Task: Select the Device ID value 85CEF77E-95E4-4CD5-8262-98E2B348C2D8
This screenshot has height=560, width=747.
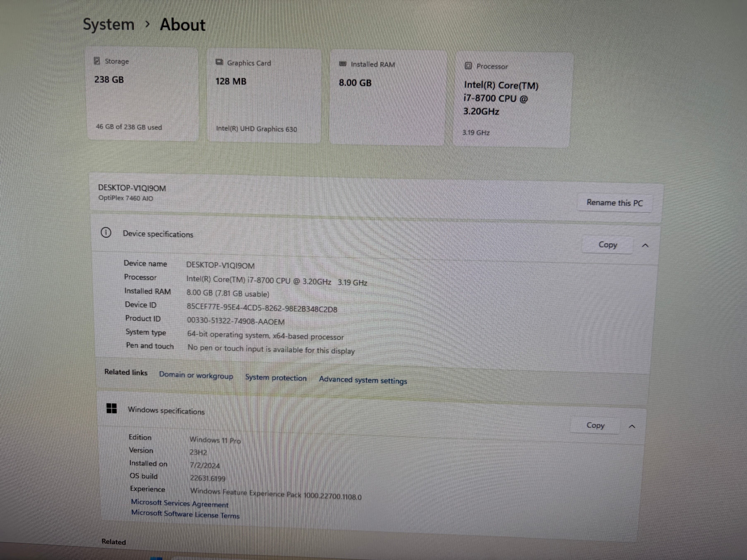Action: (x=262, y=307)
